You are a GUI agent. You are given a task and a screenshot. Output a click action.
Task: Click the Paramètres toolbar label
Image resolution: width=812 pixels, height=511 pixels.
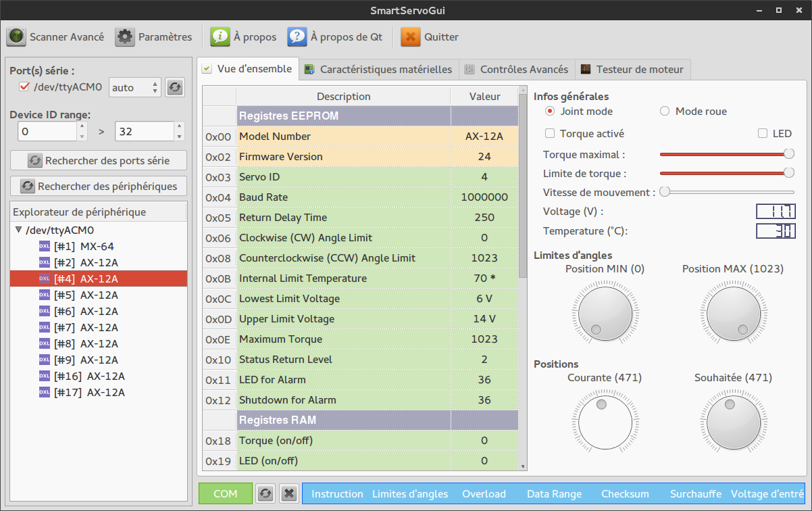pyautogui.click(x=166, y=37)
